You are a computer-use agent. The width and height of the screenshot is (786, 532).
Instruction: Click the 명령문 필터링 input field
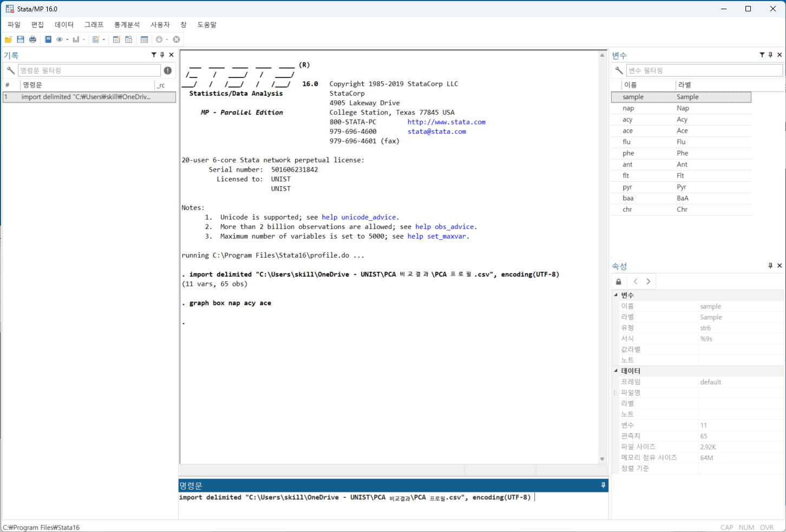coord(89,70)
